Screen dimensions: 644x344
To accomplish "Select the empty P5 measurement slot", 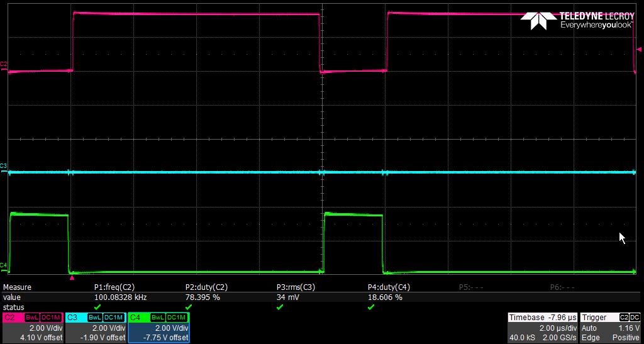I will [x=471, y=287].
